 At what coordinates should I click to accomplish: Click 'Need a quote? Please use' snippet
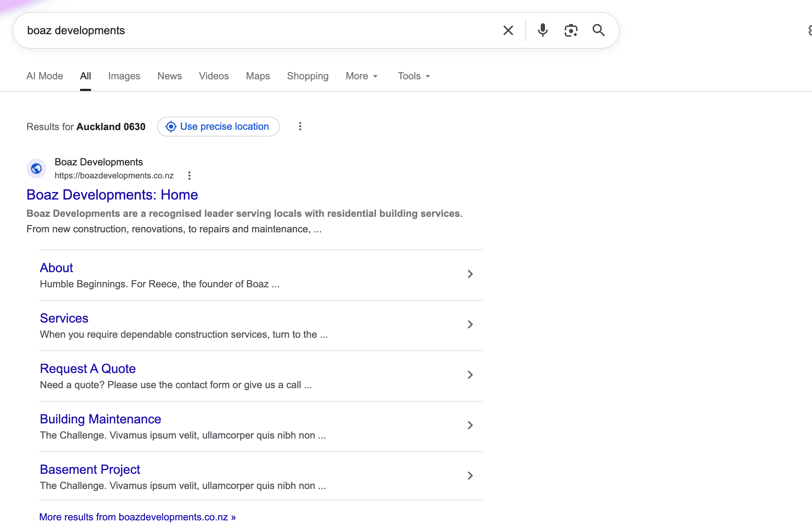pos(176,385)
